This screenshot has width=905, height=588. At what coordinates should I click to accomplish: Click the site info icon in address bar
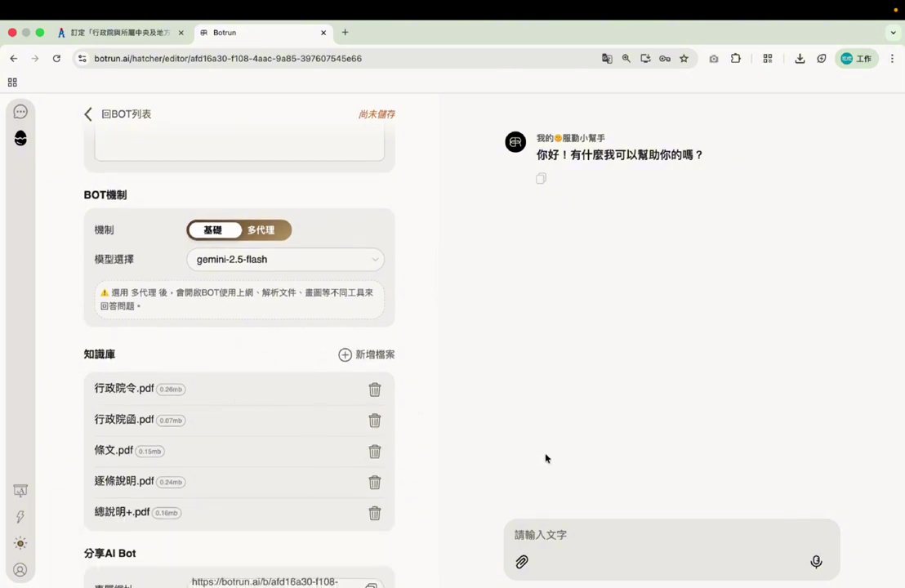click(x=82, y=58)
